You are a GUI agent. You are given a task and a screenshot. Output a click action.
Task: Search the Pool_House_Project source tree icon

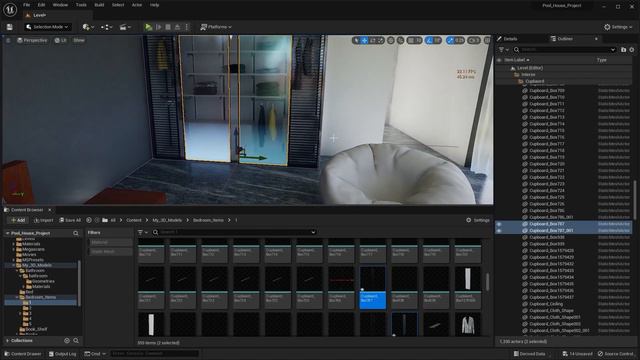76,233
